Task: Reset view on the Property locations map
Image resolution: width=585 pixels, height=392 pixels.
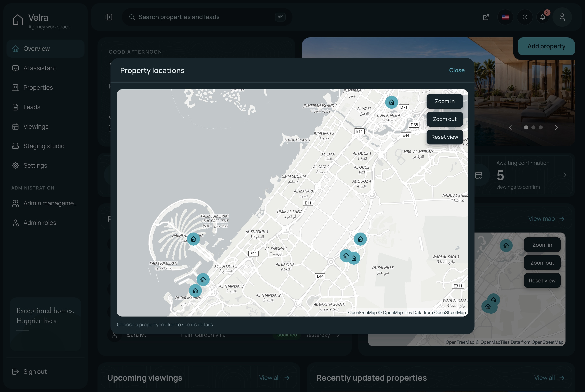Action: point(445,137)
